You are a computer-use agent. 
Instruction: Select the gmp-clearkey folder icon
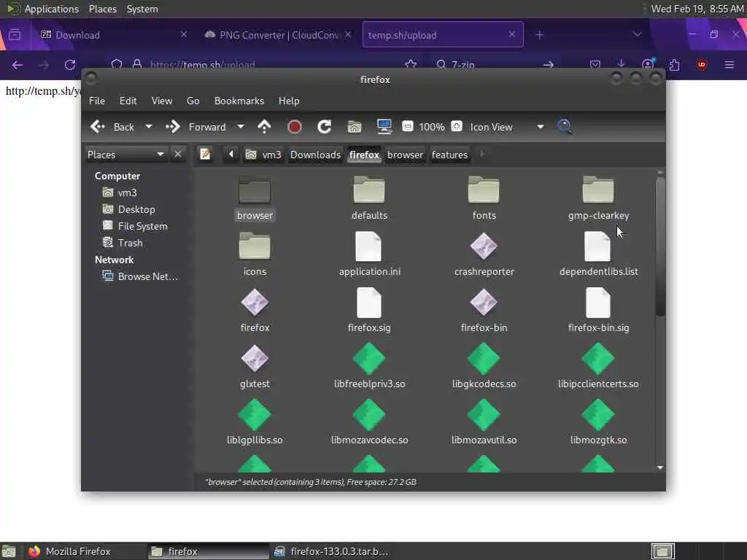(598, 190)
